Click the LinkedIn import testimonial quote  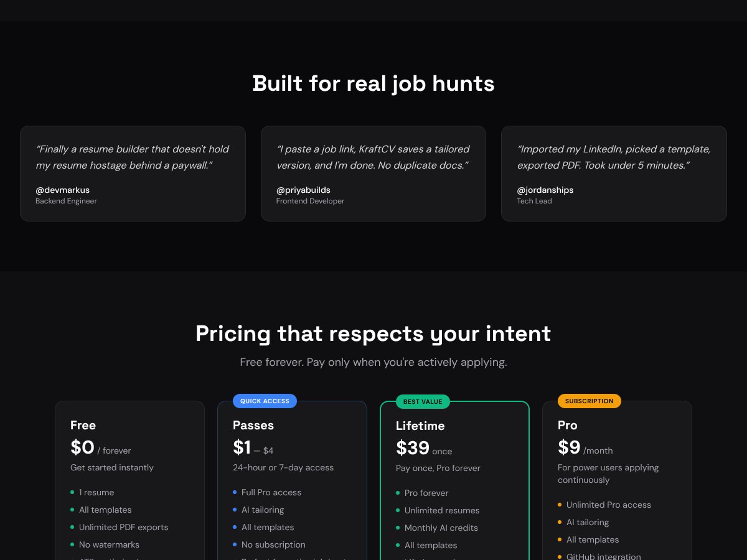click(x=613, y=157)
